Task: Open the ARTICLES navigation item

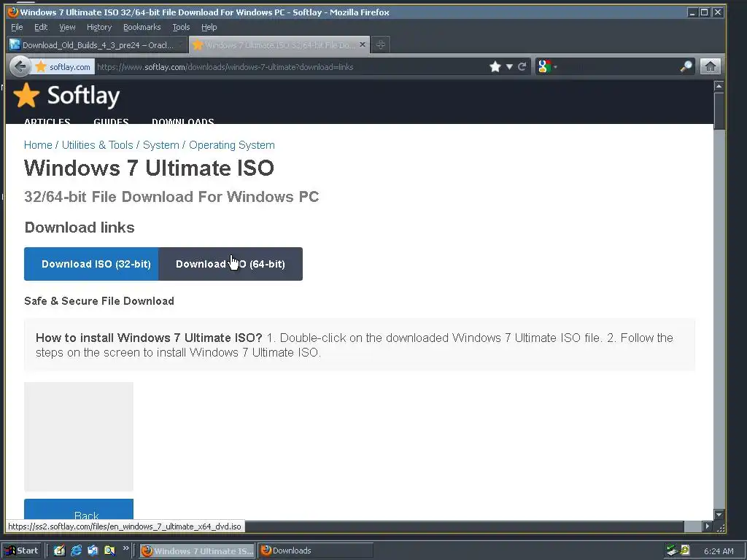Action: (x=47, y=121)
